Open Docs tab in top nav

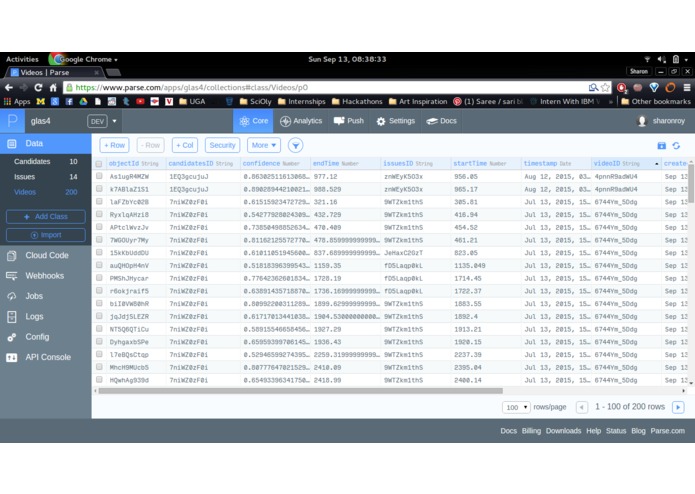coord(441,121)
